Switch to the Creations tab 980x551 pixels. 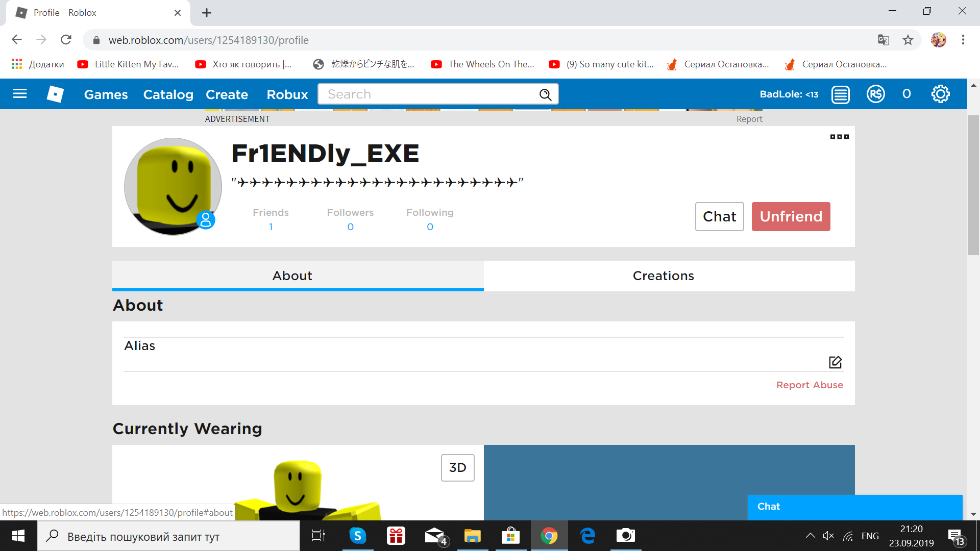[664, 276]
